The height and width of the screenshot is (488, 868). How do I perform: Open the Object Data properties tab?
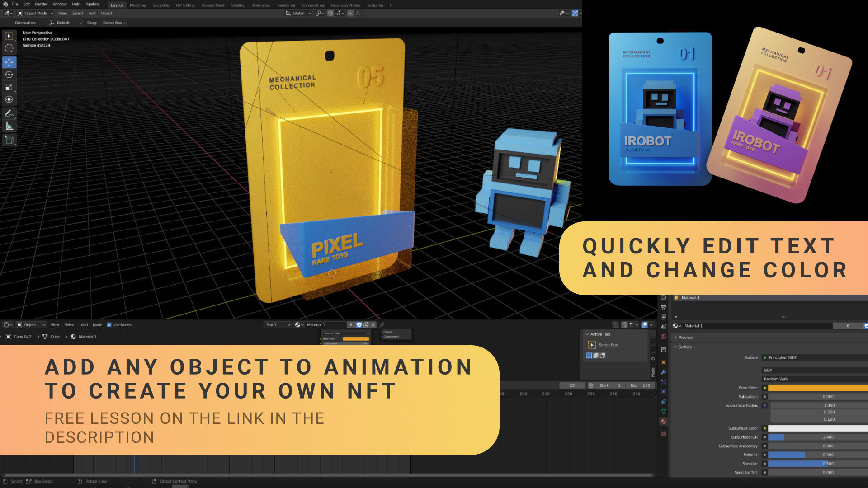[663, 412]
